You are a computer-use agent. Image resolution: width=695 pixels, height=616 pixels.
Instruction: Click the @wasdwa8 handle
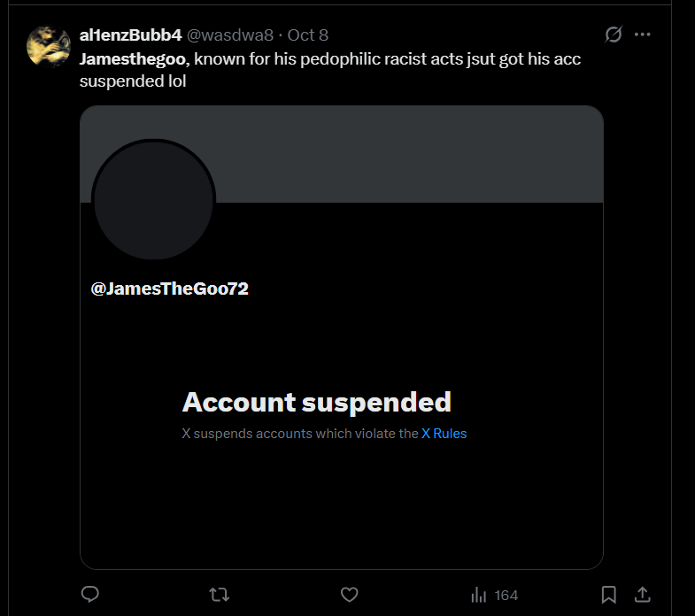229,35
